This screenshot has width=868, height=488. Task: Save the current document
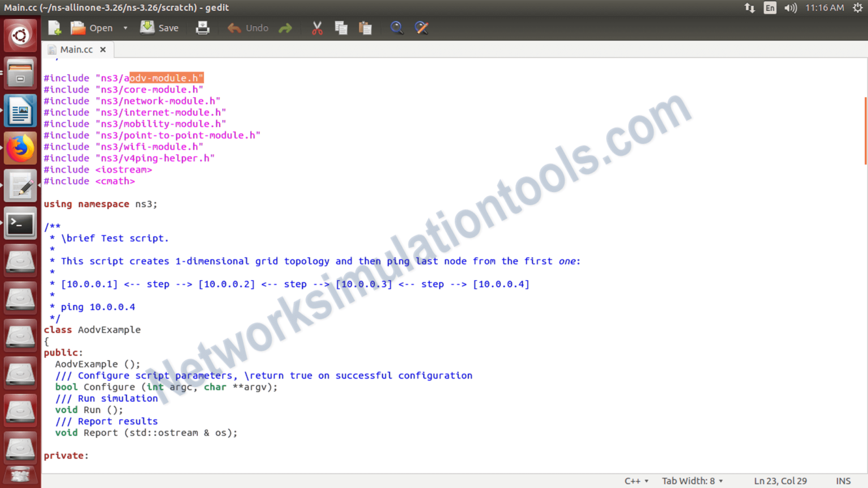click(160, 28)
